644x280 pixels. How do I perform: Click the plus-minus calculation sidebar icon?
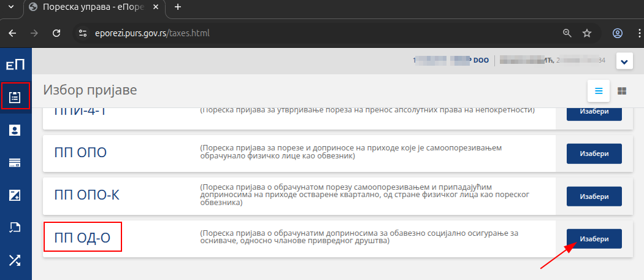click(15, 195)
